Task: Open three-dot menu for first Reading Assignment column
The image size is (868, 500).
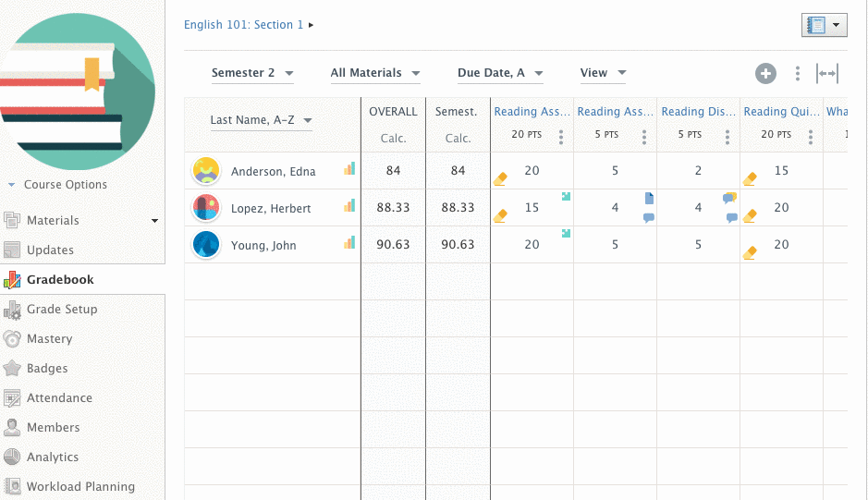Action: click(x=561, y=137)
